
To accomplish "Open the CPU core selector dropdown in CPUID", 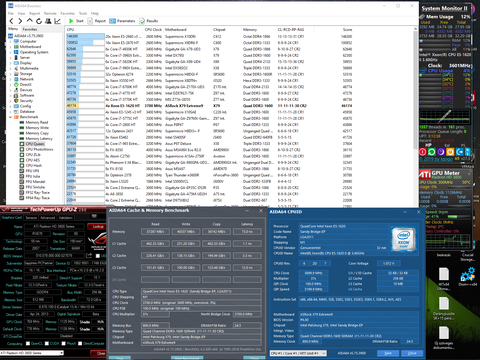I will [x=298, y=353].
